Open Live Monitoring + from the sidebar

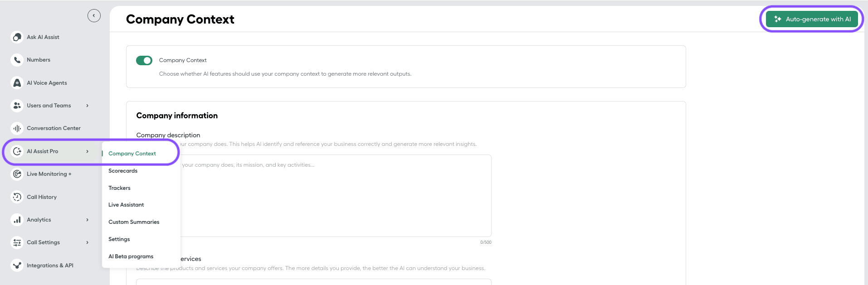tap(49, 174)
